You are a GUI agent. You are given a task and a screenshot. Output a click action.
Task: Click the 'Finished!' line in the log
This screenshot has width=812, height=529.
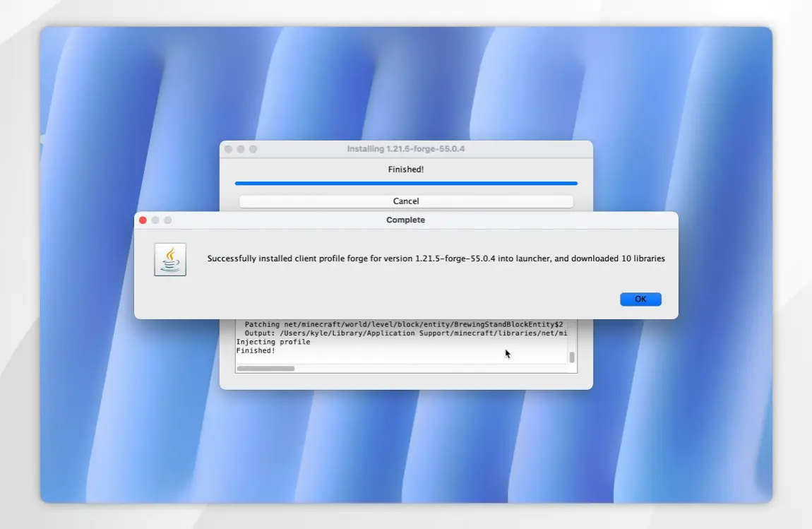pyautogui.click(x=256, y=351)
